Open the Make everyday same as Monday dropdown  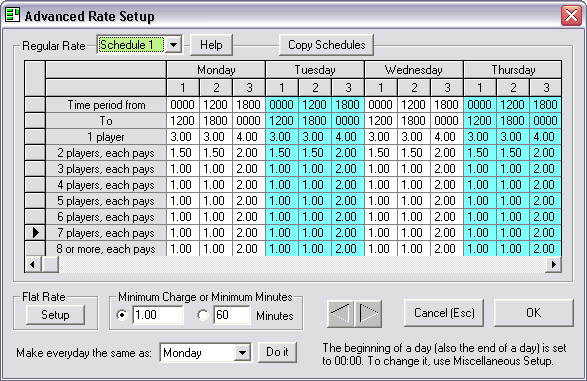tap(243, 353)
